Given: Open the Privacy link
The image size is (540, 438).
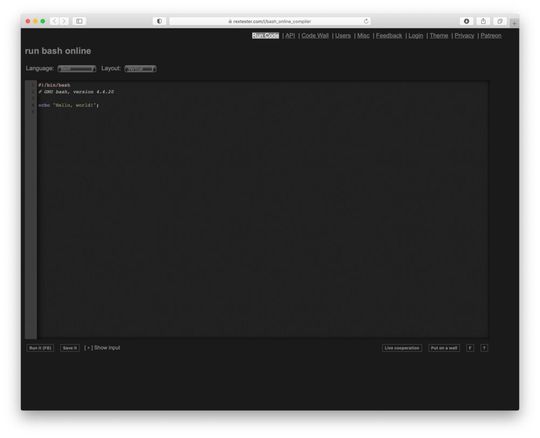Looking at the screenshot, I should coord(464,35).
